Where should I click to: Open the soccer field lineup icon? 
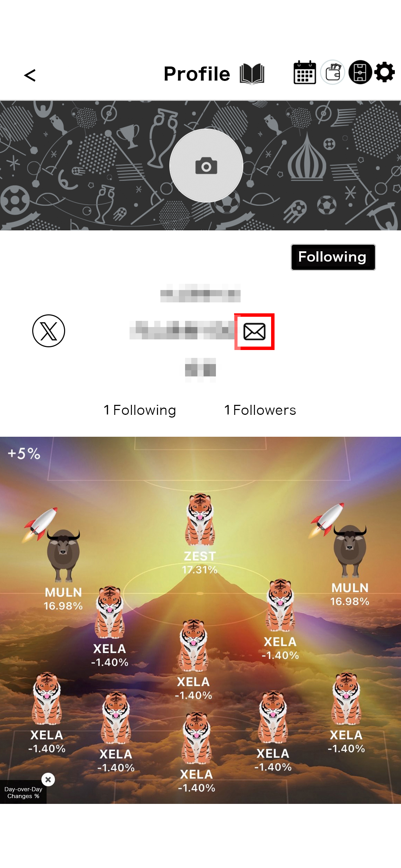360,72
